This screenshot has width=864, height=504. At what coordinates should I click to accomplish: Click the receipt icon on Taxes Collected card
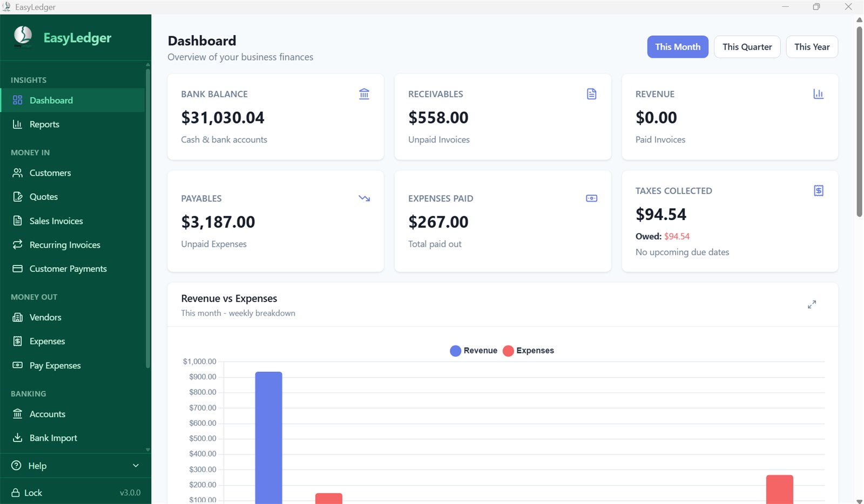pyautogui.click(x=819, y=190)
